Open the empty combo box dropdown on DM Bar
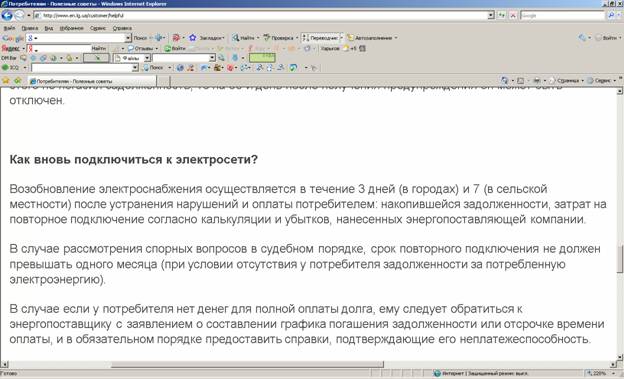This screenshot has width=624, height=379. (212, 58)
